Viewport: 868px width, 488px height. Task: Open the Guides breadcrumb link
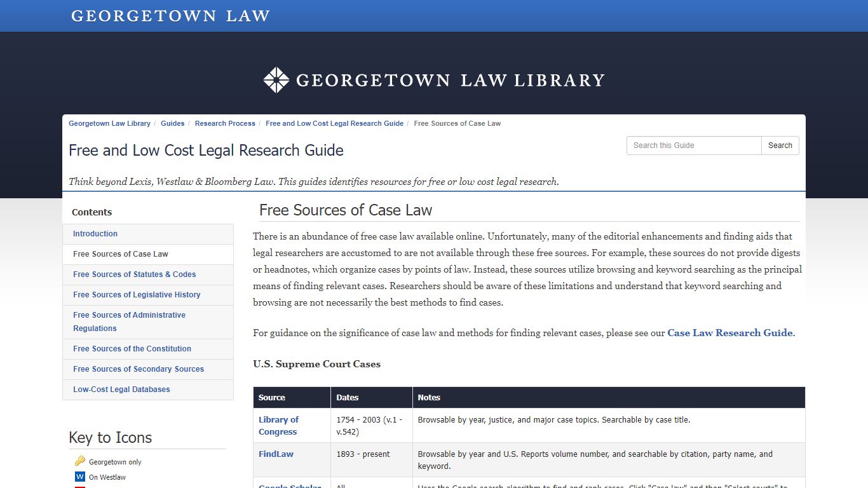pyautogui.click(x=173, y=123)
